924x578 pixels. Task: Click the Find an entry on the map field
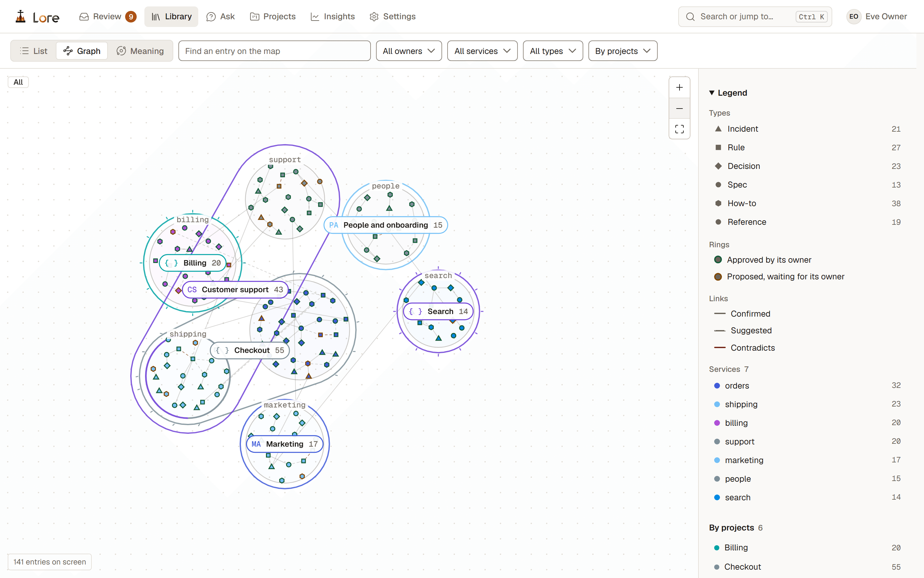click(274, 51)
